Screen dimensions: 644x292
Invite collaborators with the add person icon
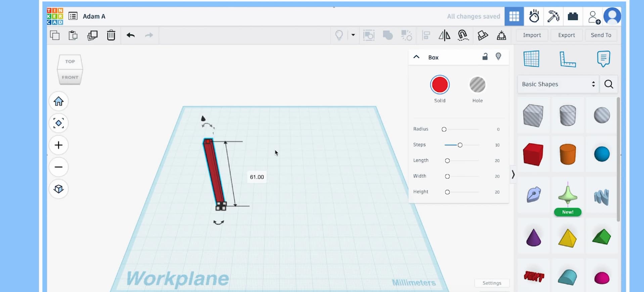tap(594, 17)
